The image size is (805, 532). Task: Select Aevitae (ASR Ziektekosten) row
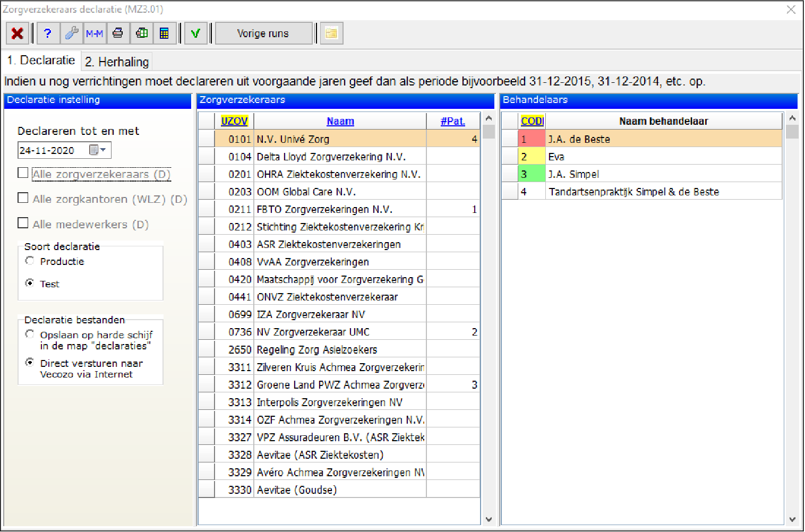pyautogui.click(x=340, y=454)
